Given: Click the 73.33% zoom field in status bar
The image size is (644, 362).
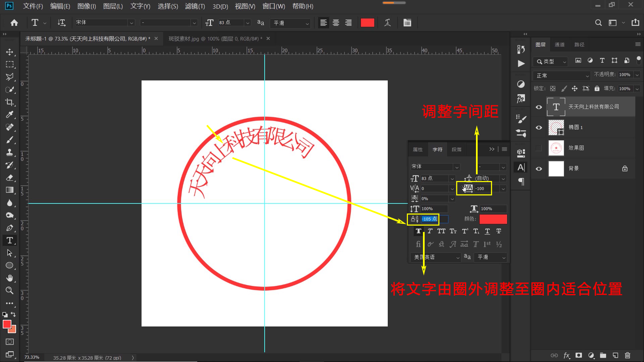Looking at the screenshot, I should tap(32, 357).
